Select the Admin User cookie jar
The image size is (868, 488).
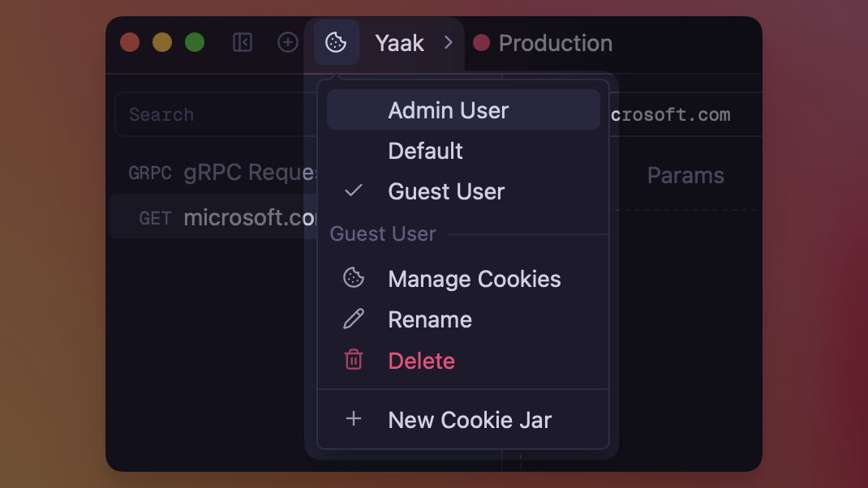pyautogui.click(x=449, y=110)
